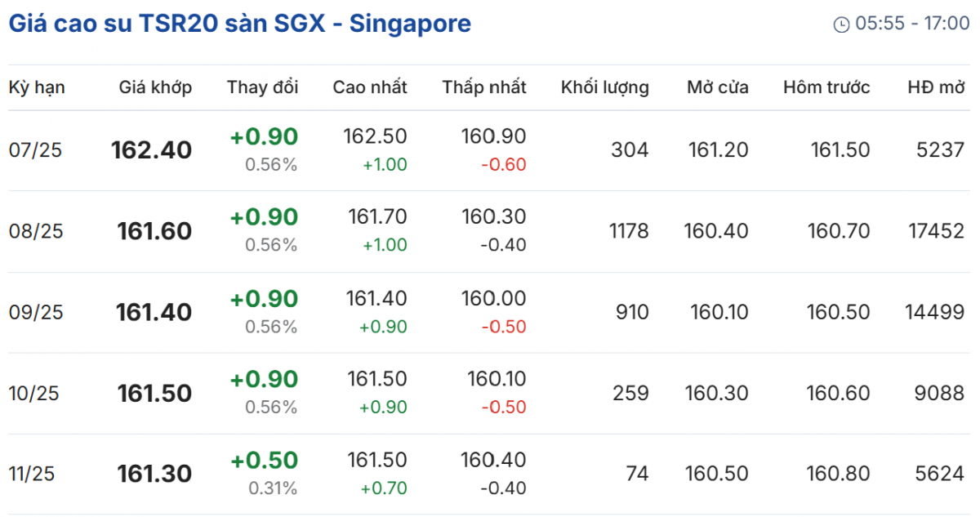The height and width of the screenshot is (517, 980).
Task: Click the Cao nhất column header
Action: point(369,87)
